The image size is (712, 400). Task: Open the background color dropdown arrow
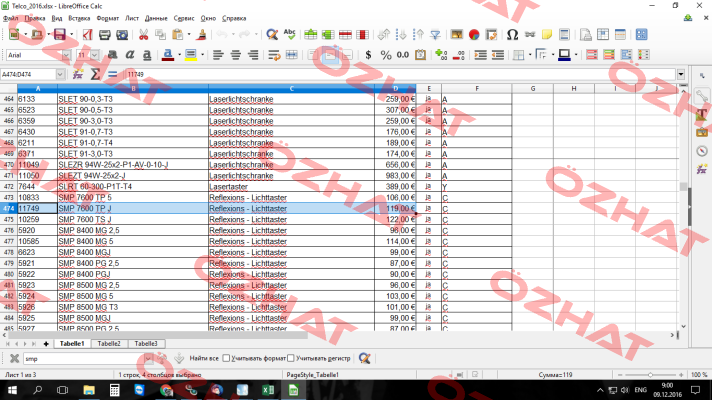(x=202, y=55)
